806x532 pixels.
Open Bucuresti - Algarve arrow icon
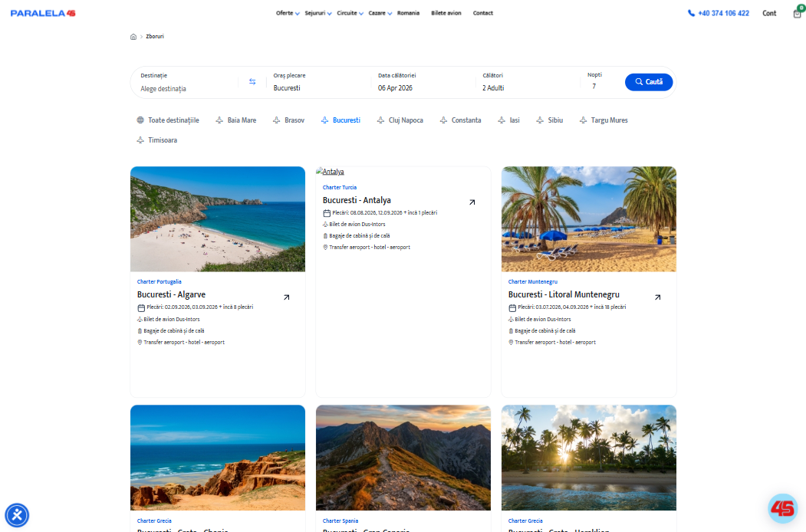(x=287, y=297)
